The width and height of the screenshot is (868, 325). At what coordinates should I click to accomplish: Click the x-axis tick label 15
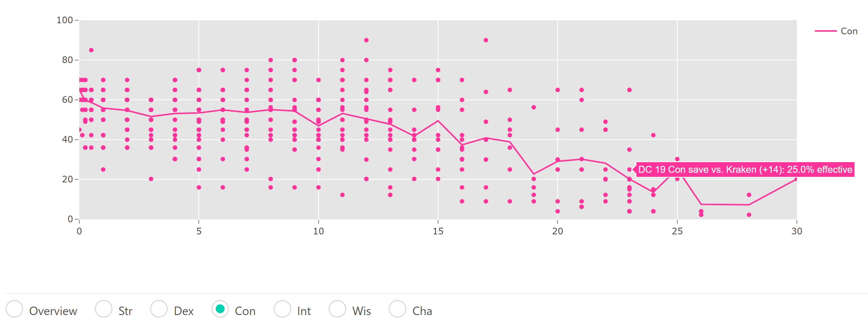click(438, 231)
